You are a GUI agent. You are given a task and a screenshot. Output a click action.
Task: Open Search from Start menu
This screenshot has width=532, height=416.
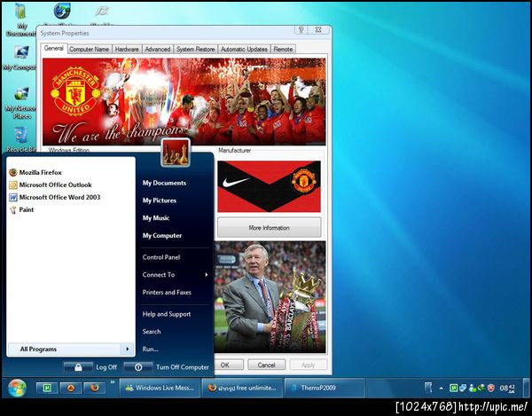(152, 332)
